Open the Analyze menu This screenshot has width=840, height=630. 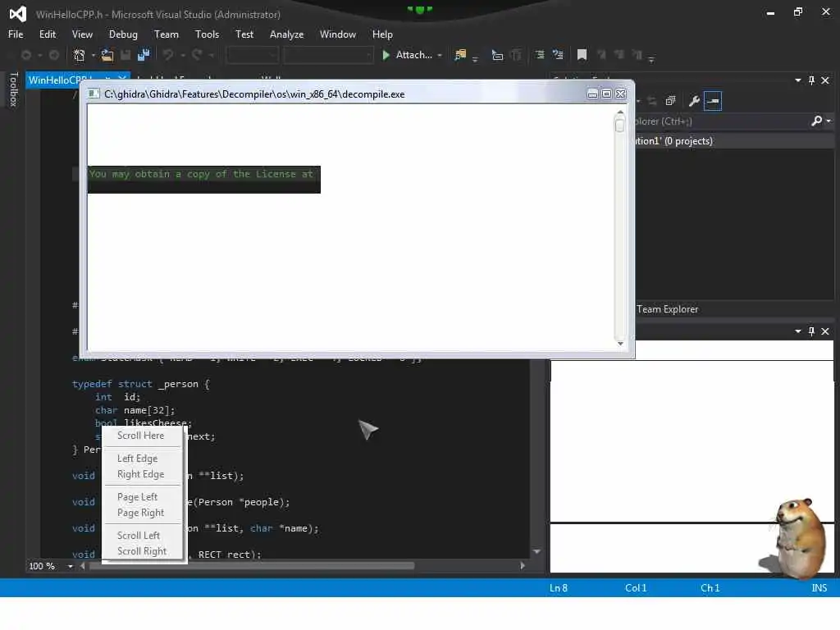pos(286,34)
